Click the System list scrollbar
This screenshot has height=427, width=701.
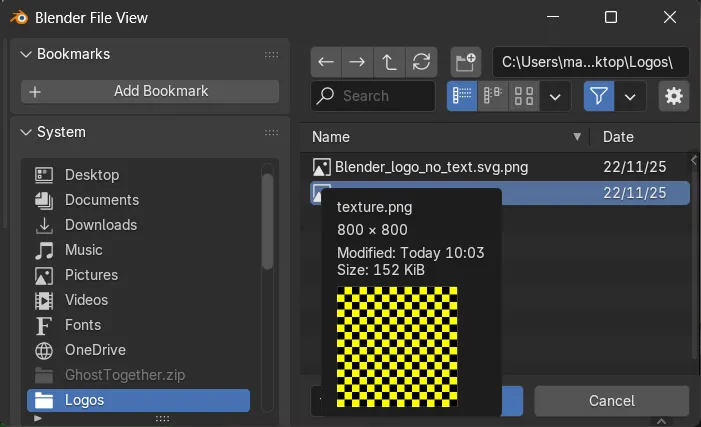267,221
